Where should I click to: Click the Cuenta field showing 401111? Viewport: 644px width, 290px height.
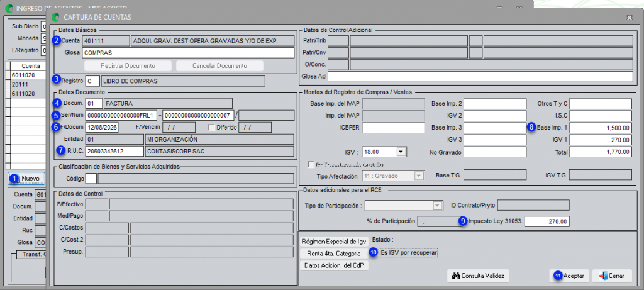(106, 41)
